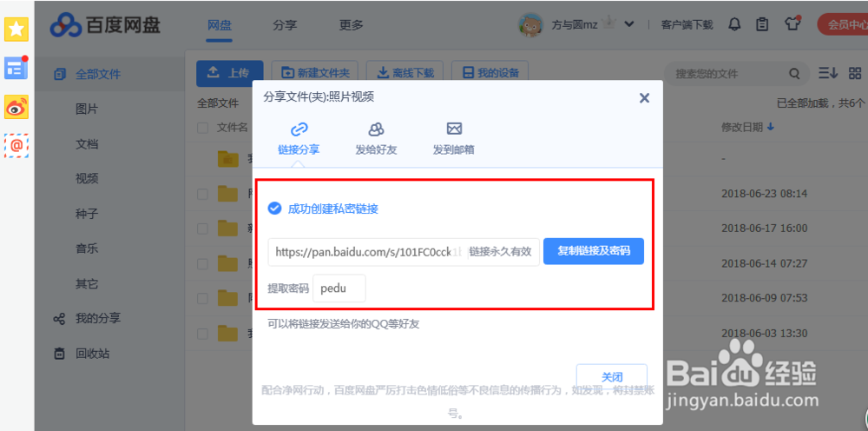The image size is (868, 431).
Task: Open 会员中心 button
Action: (x=843, y=24)
